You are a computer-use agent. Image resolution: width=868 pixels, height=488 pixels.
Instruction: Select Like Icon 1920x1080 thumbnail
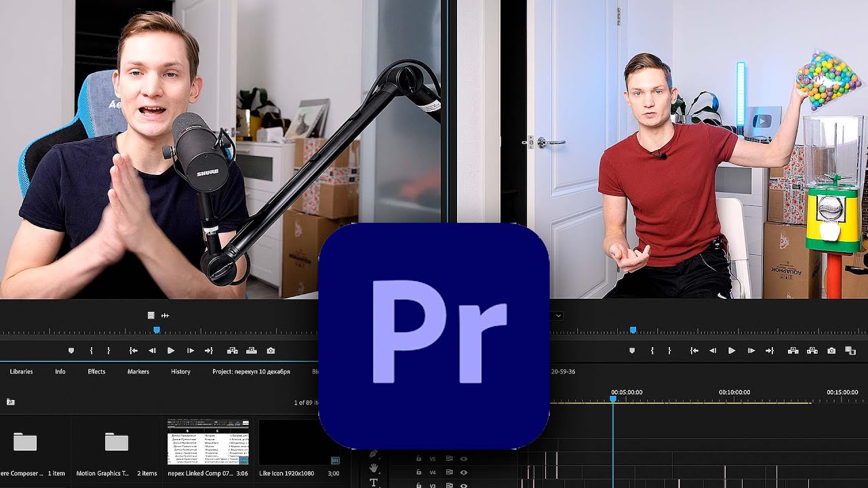pyautogui.click(x=299, y=441)
